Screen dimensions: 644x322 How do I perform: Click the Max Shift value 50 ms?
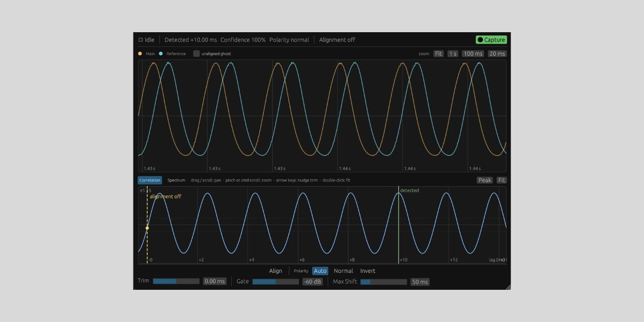420,282
